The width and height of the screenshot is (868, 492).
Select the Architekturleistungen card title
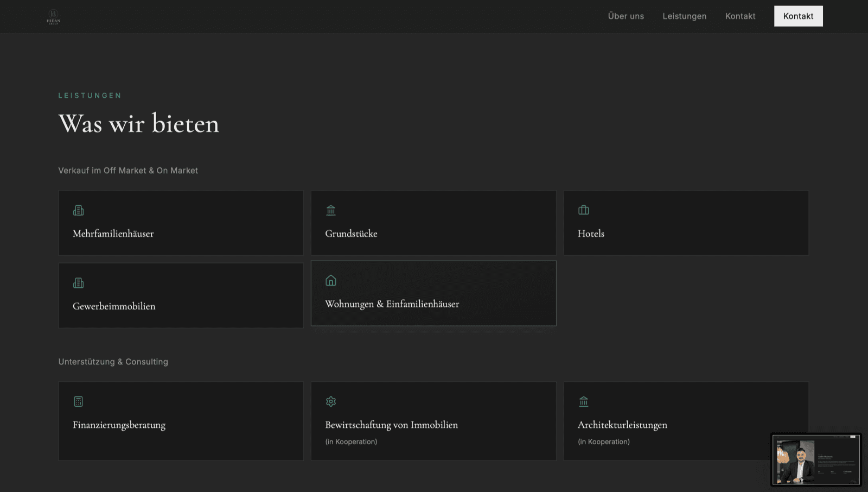623,425
